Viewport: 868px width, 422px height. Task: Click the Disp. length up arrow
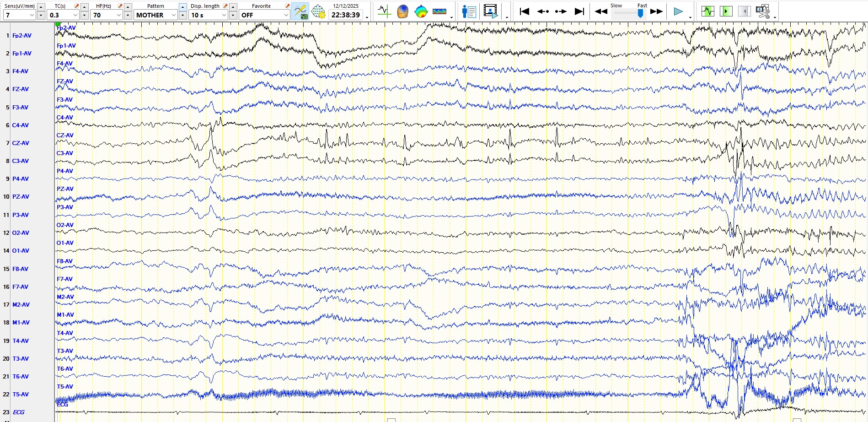pos(233,7)
